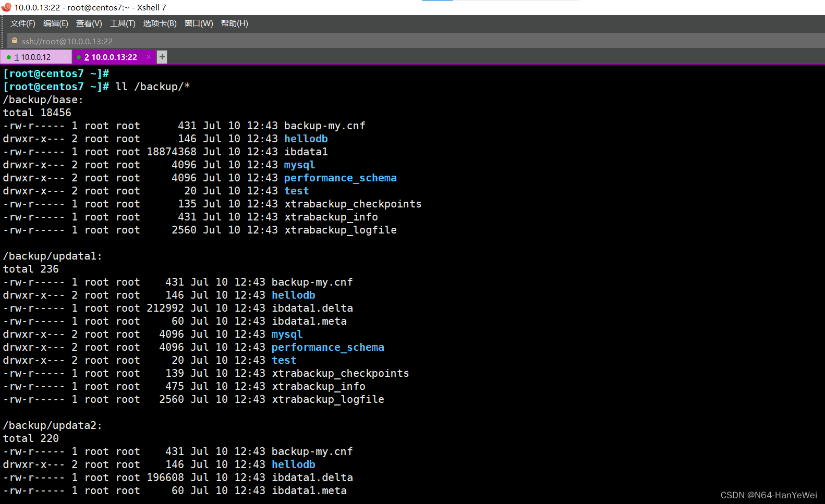Open the 帮助(H) menu
The image size is (825, 504).
(x=234, y=23)
